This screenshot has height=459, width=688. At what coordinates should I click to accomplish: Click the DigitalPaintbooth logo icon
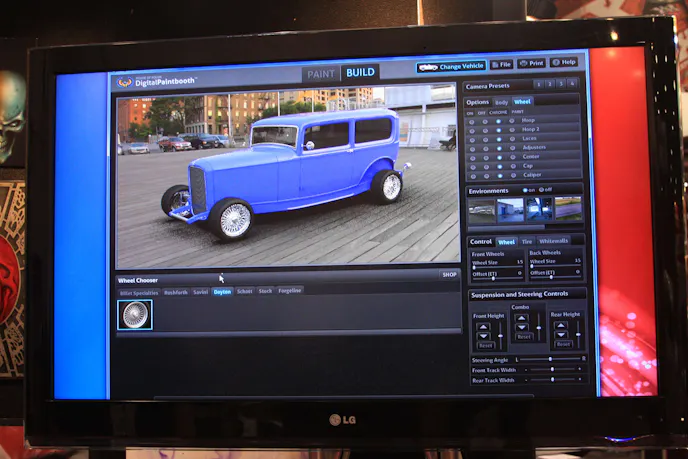coord(125,83)
